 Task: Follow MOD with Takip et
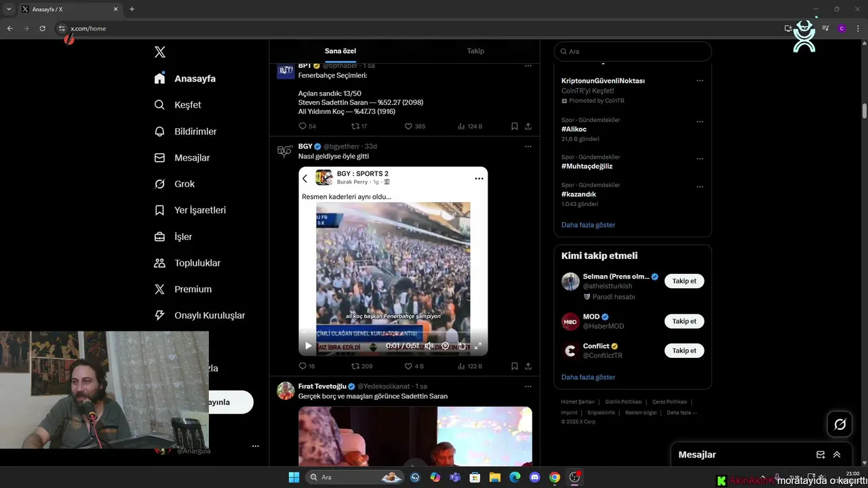pos(684,321)
